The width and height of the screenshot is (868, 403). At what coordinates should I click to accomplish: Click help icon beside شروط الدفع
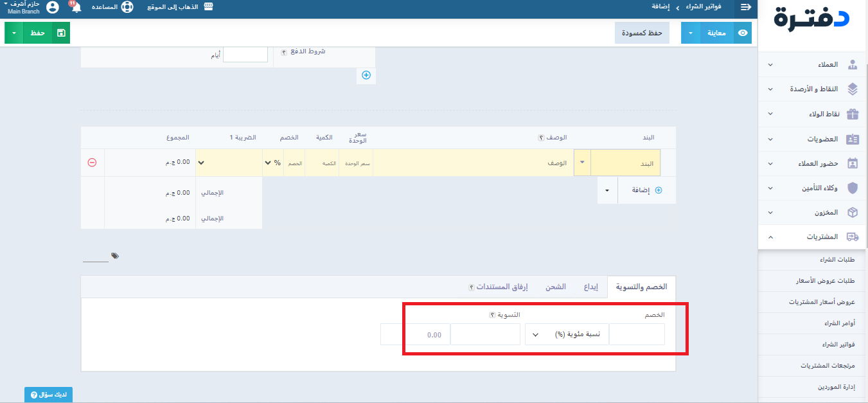click(284, 53)
